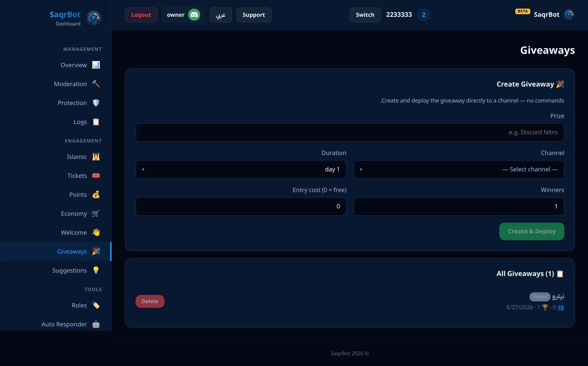Click the blue notification badge showing 2
Viewport: 588px width, 366px height.
(423, 15)
